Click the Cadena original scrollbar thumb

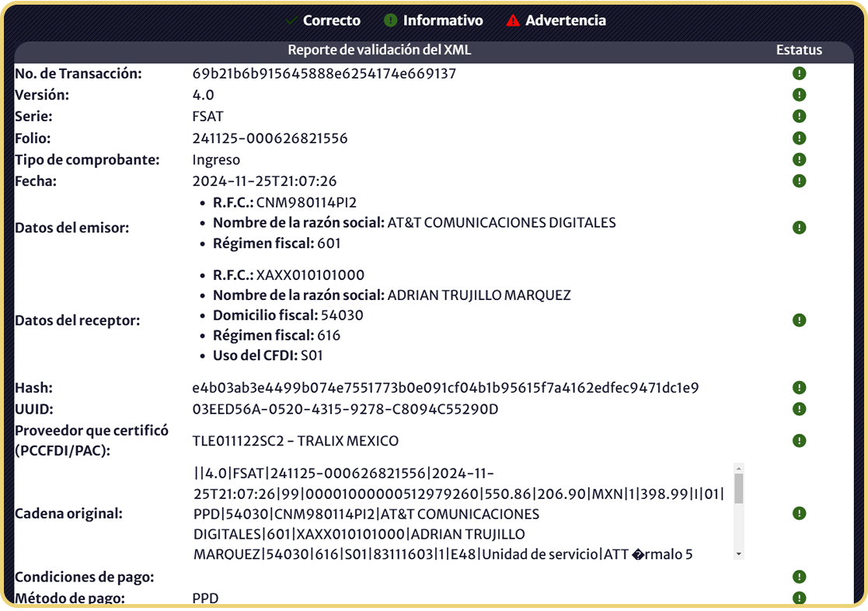coord(738,490)
